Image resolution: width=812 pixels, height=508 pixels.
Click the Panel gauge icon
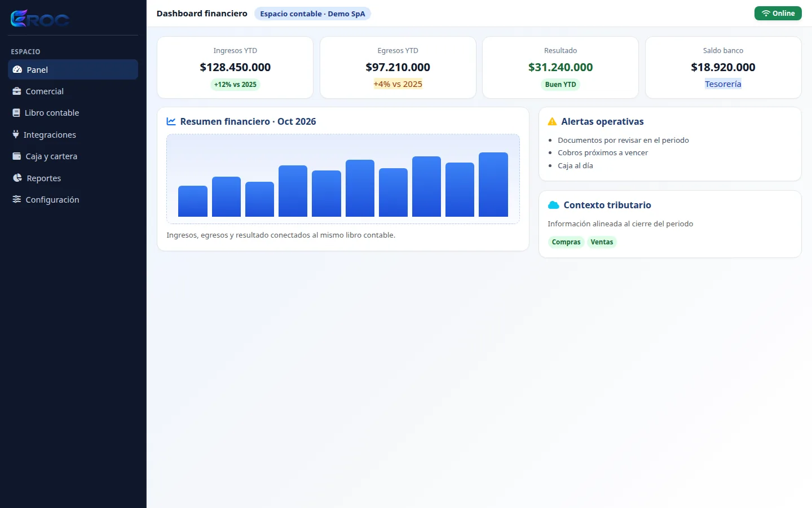pos(17,69)
